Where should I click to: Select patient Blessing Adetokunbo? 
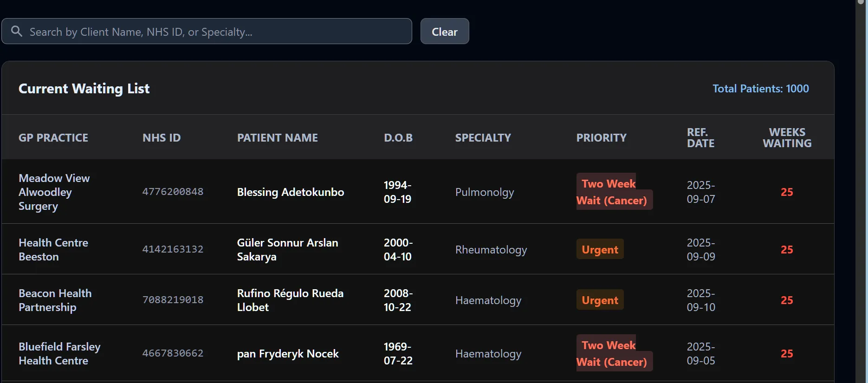click(291, 192)
